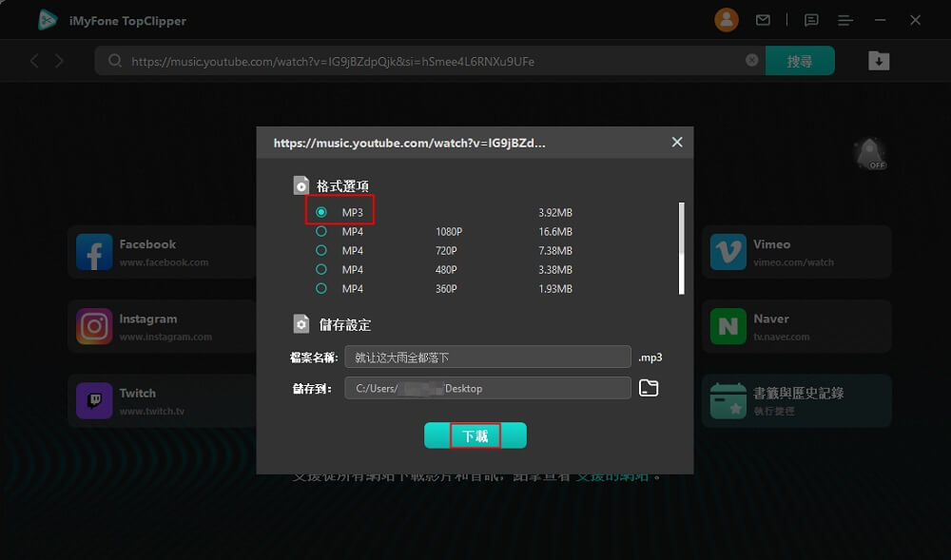Open the hamburger menu icon
Viewport: 951px width, 560px height.
pos(845,21)
